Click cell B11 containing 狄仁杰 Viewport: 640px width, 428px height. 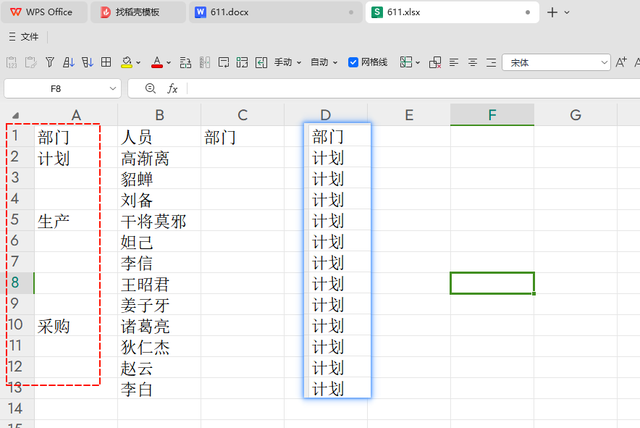pyautogui.click(x=159, y=346)
